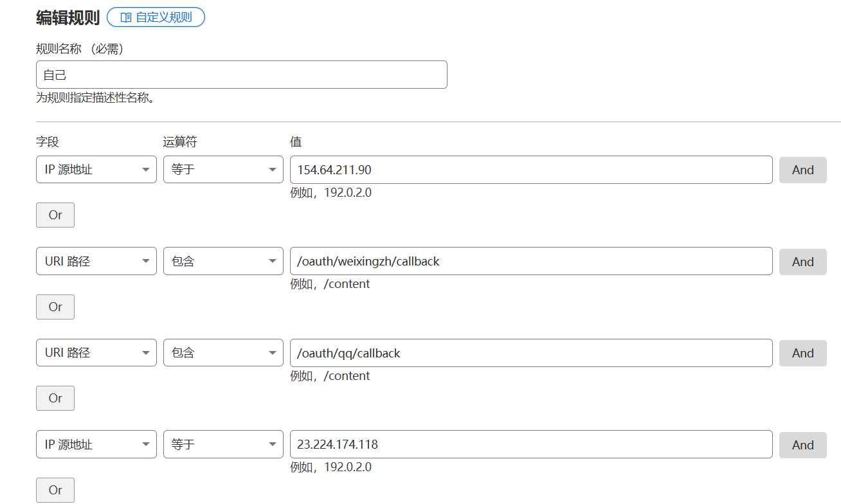Screen dimensions: 841x504
Task: Click And button beside /oauth/weixingzh/callback
Action: (803, 262)
